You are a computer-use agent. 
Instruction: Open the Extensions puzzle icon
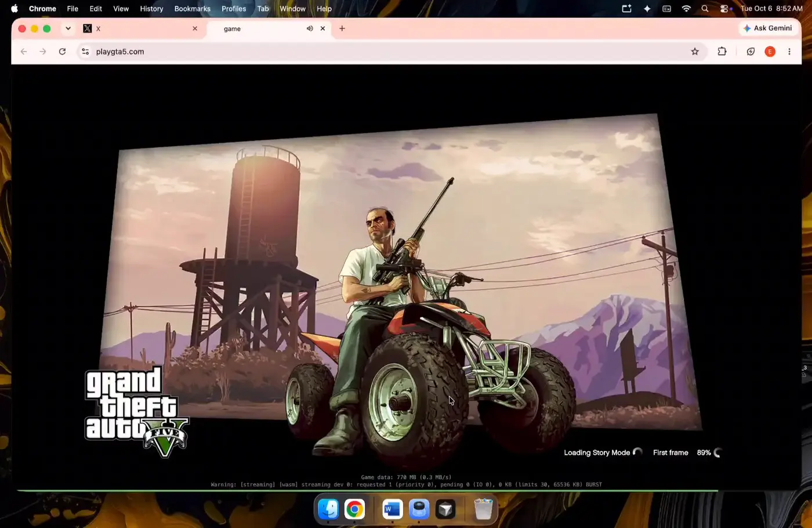click(x=722, y=52)
